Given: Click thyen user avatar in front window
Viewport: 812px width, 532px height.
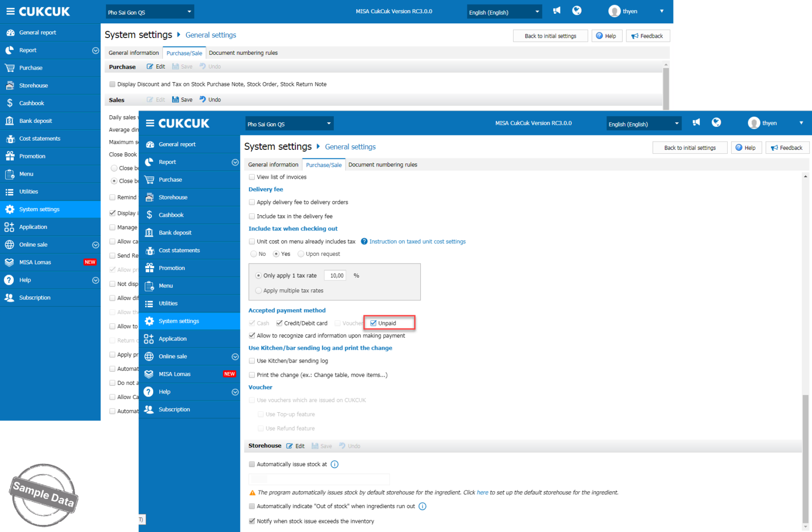Looking at the screenshot, I should pyautogui.click(x=754, y=123).
